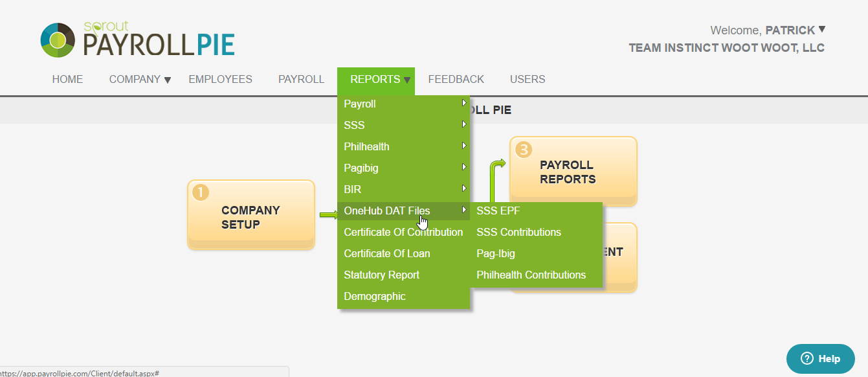Click the question mark Help icon

point(807,358)
